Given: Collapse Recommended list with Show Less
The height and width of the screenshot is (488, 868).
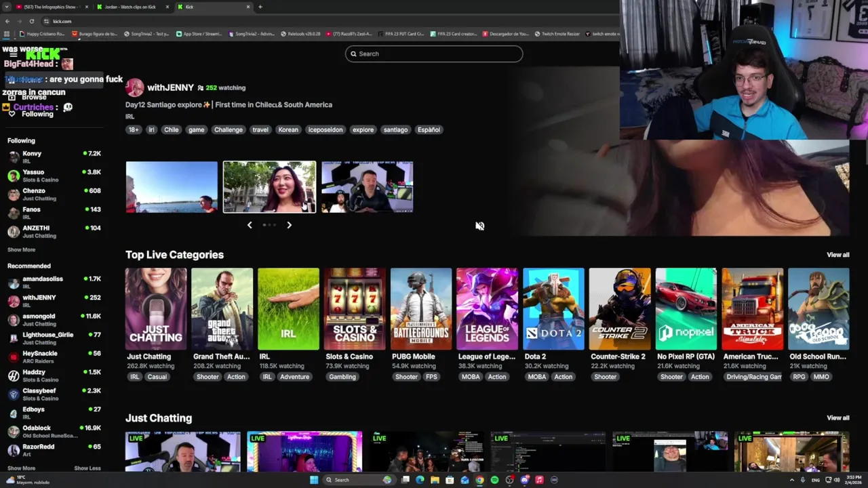Looking at the screenshot, I should pos(87,468).
